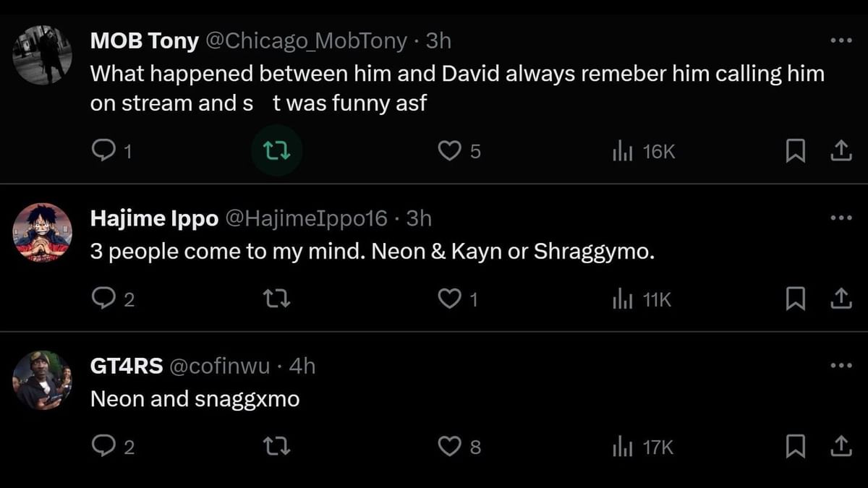Share the GT4RS tweet

(x=840, y=448)
